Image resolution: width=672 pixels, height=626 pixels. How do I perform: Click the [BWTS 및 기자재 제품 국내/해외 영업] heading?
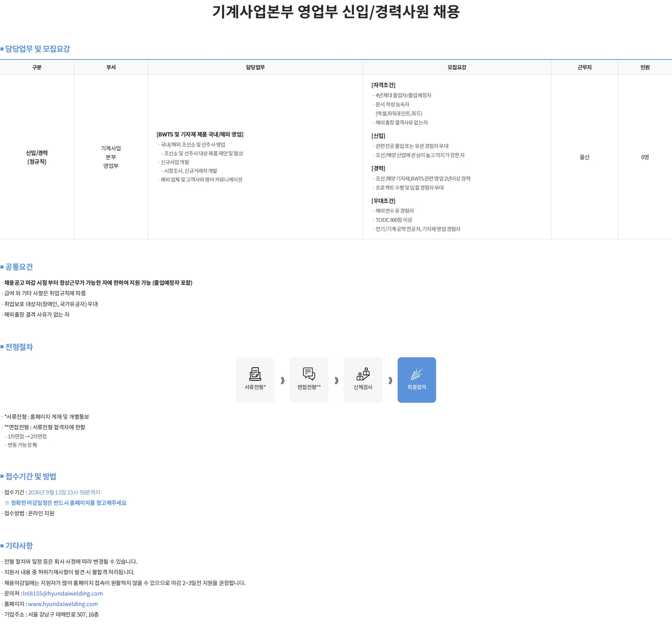(x=200, y=134)
